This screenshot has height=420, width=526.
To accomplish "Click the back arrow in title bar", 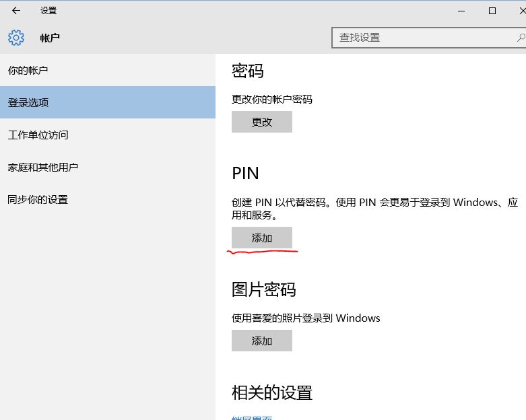I will tap(16, 11).
